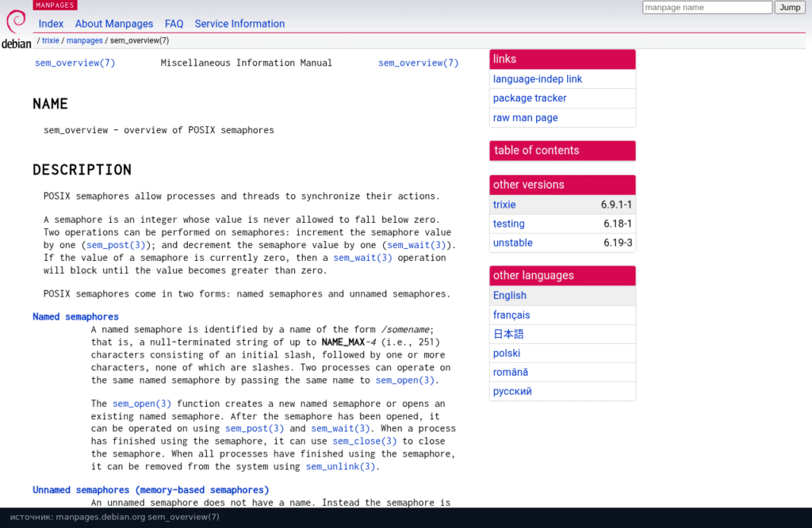Click the manpage name search field
This screenshot has height=528, width=812.
(707, 7)
